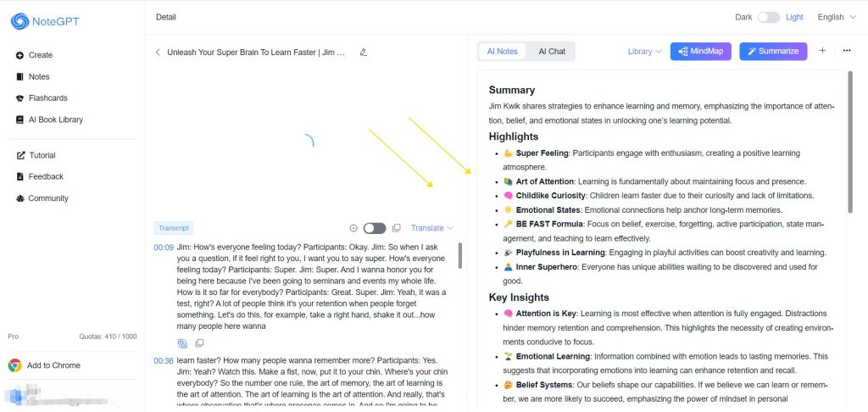Click the NoteGPT logo

click(x=45, y=21)
